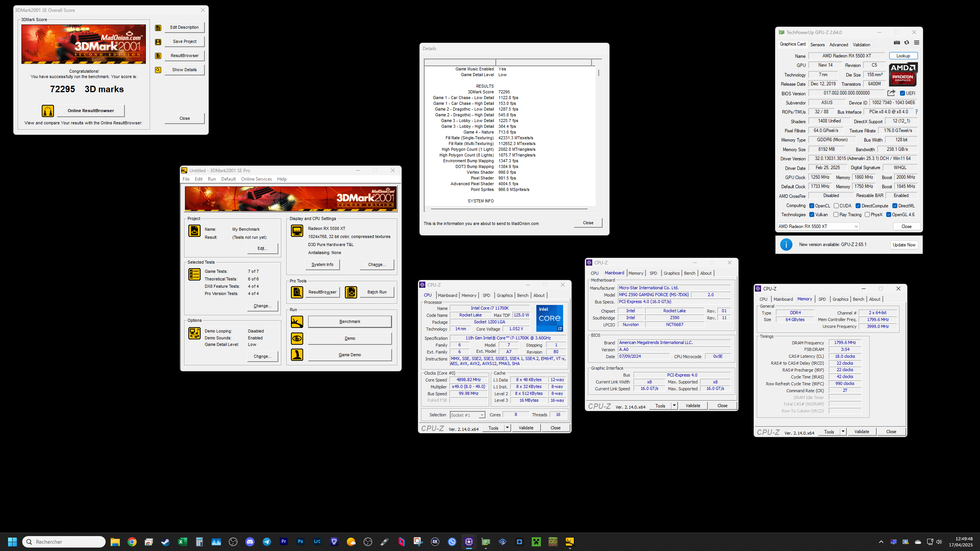The height and width of the screenshot is (551, 980).
Task: Toggle the CUDA checkbox
Action: 836,206
